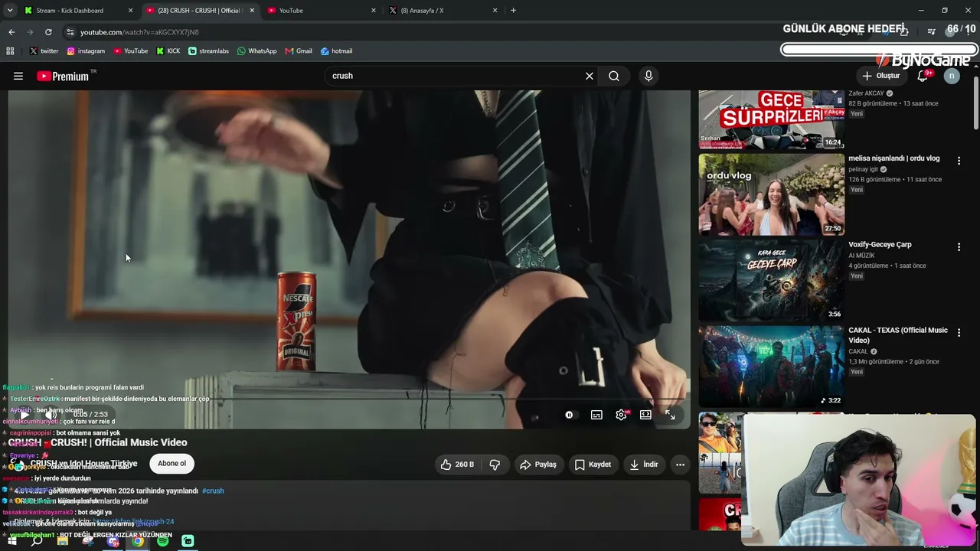Open options menu for melisa nişanlandı video
The width and height of the screenshot is (980, 551).
959,161
